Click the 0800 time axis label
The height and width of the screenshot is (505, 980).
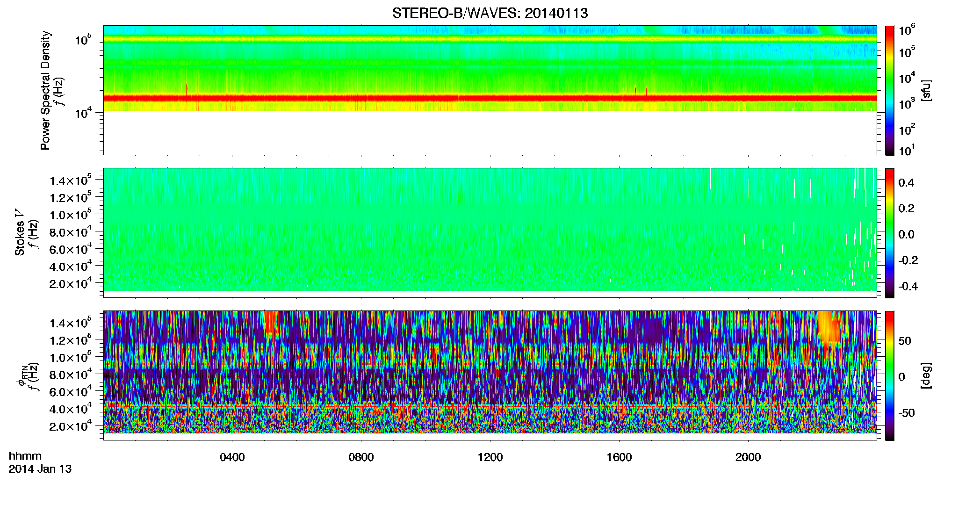[x=361, y=457]
